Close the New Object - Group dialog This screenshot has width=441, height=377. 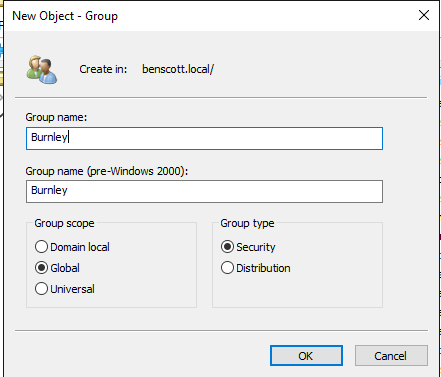point(424,15)
